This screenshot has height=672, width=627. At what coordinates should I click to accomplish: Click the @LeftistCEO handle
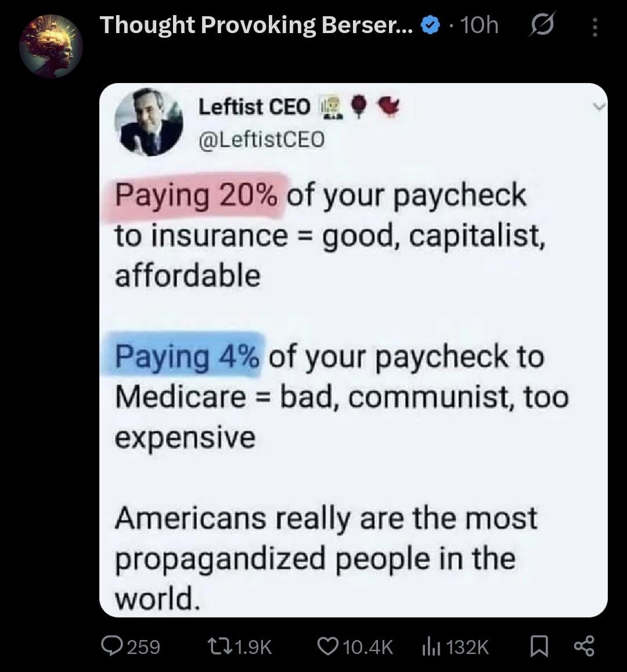[262, 139]
